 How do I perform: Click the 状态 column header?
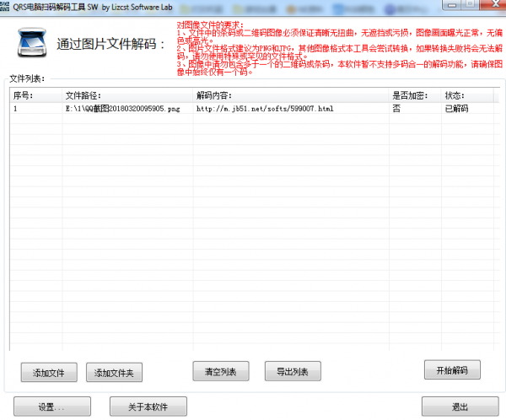(x=467, y=95)
